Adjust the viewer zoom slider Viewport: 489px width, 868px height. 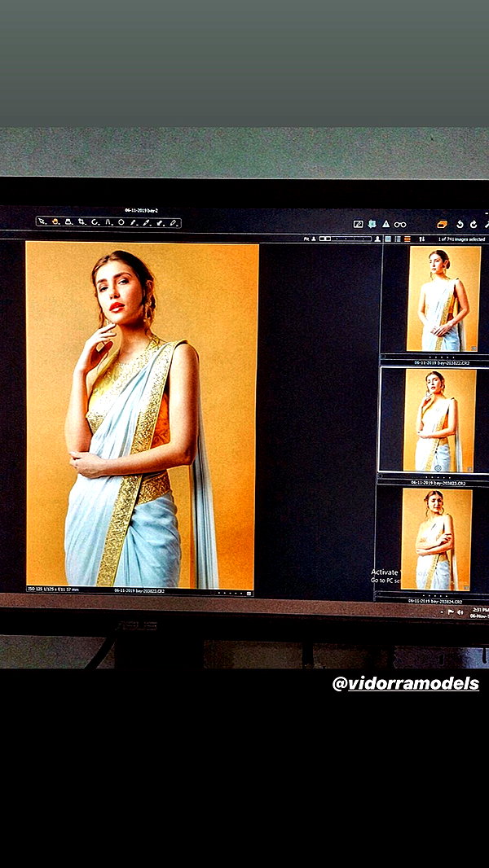pyautogui.click(x=346, y=239)
